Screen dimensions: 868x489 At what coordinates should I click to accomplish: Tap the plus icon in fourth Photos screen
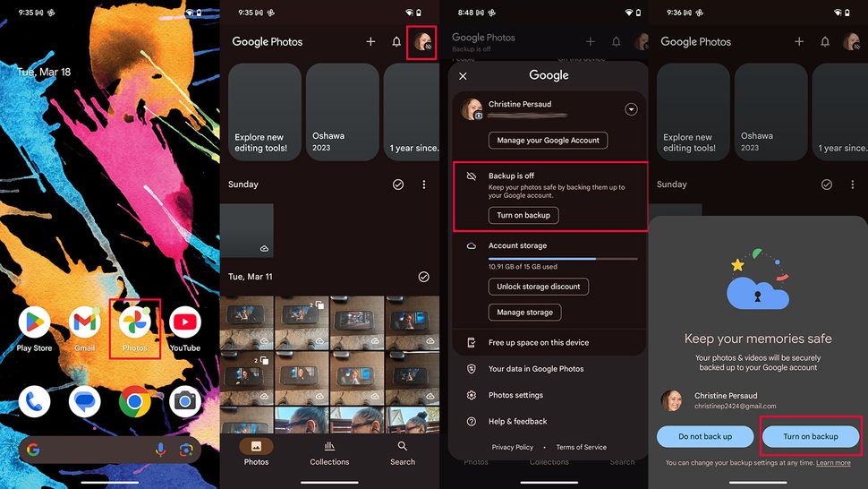click(x=799, y=41)
